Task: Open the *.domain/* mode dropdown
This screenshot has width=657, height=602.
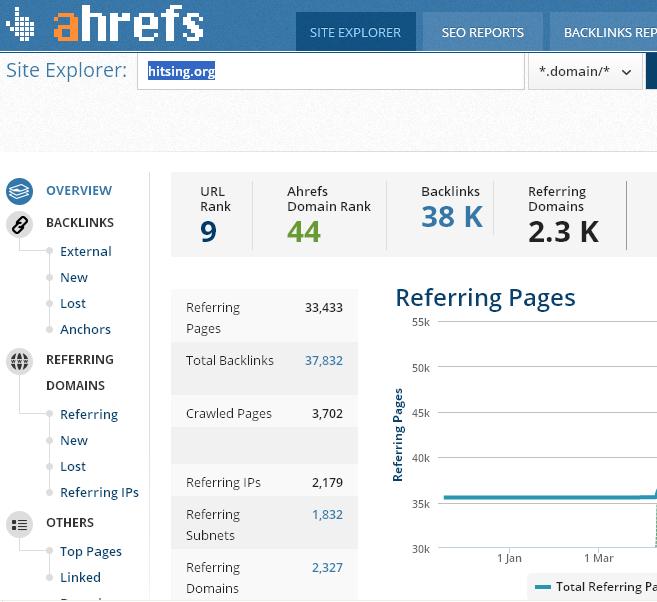Action: point(585,72)
